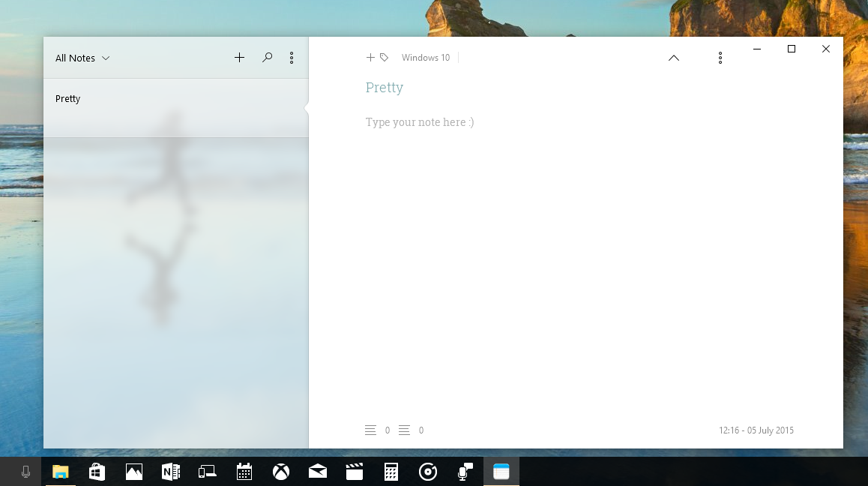Open Calendar app from taskbar
The width and height of the screenshot is (868, 486).
(244, 472)
